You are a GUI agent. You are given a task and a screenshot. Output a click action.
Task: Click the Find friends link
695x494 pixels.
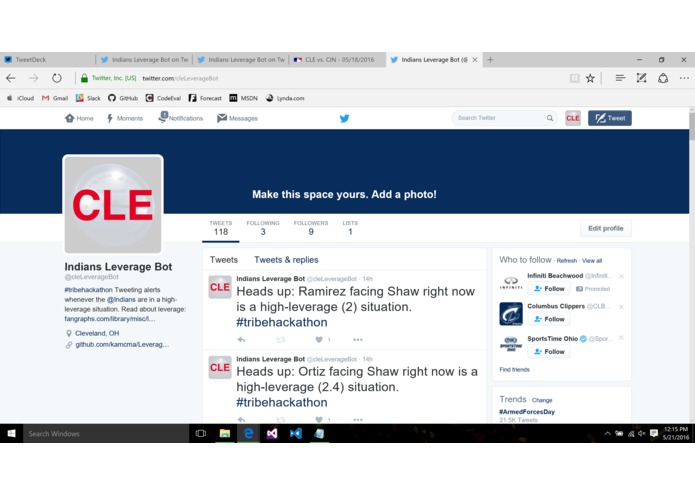tap(514, 370)
